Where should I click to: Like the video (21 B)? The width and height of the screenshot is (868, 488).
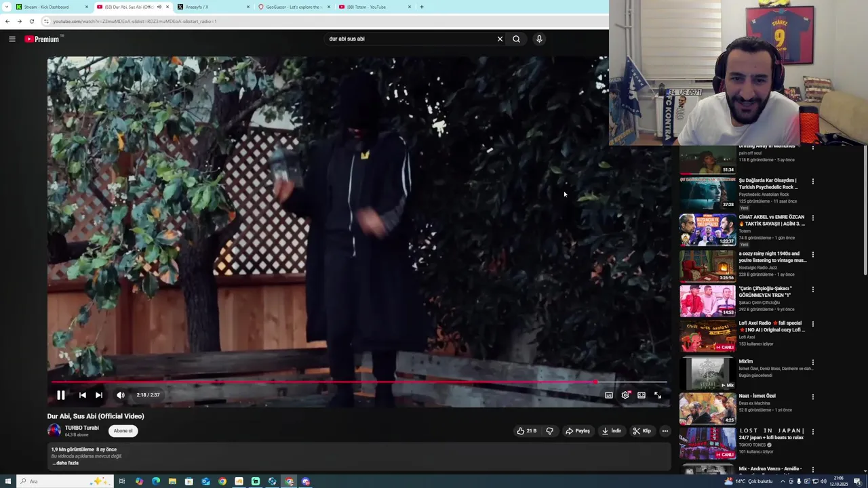point(526,431)
